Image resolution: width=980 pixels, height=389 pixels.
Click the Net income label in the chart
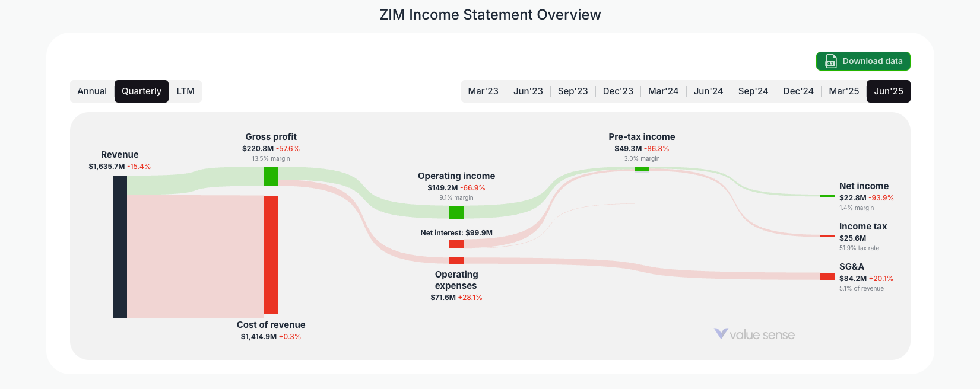coord(864,186)
